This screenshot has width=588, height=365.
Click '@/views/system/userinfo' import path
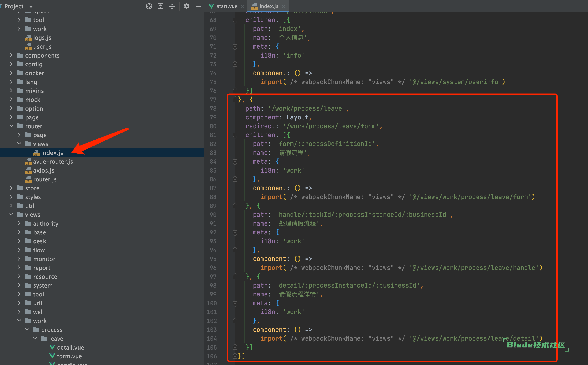(455, 82)
